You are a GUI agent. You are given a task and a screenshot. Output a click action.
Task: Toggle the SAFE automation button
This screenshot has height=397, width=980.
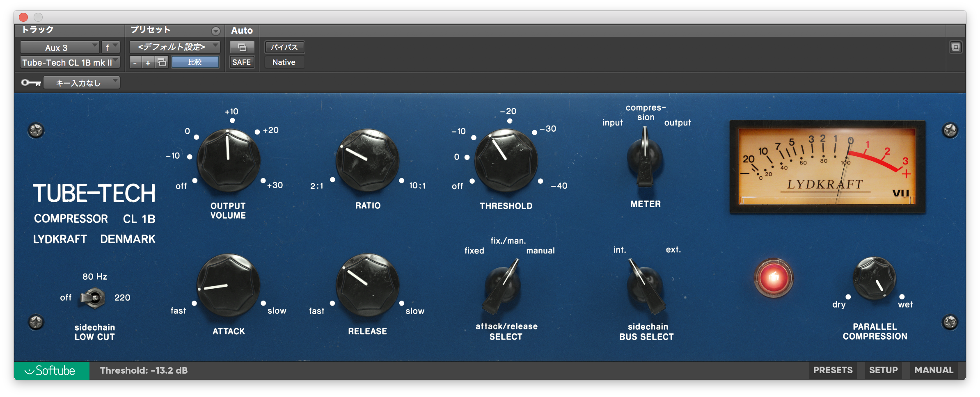pyautogui.click(x=241, y=62)
